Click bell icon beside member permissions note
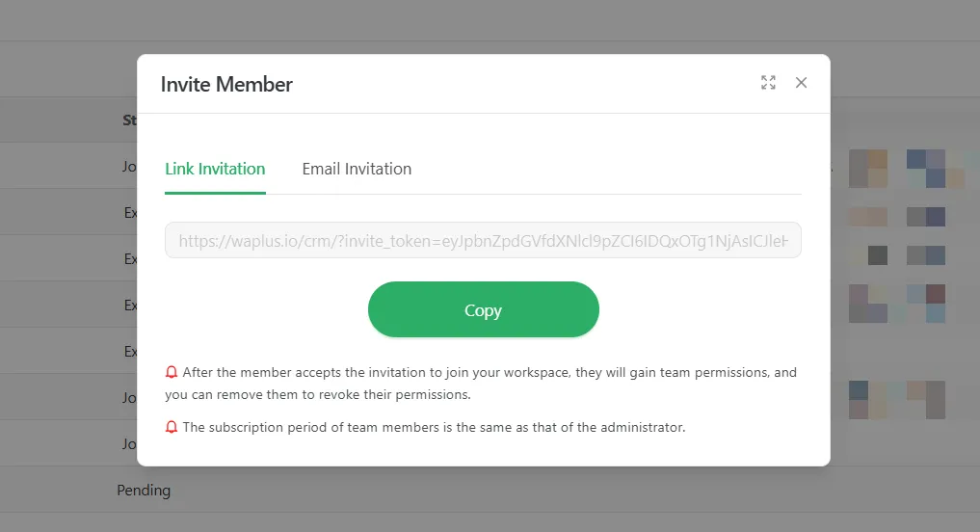The image size is (980, 532). click(172, 372)
